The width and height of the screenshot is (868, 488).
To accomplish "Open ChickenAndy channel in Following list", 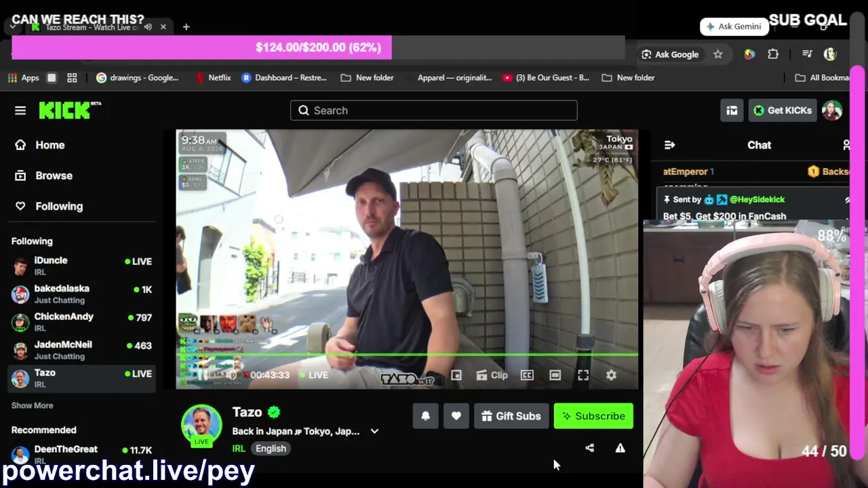I will coord(81,322).
